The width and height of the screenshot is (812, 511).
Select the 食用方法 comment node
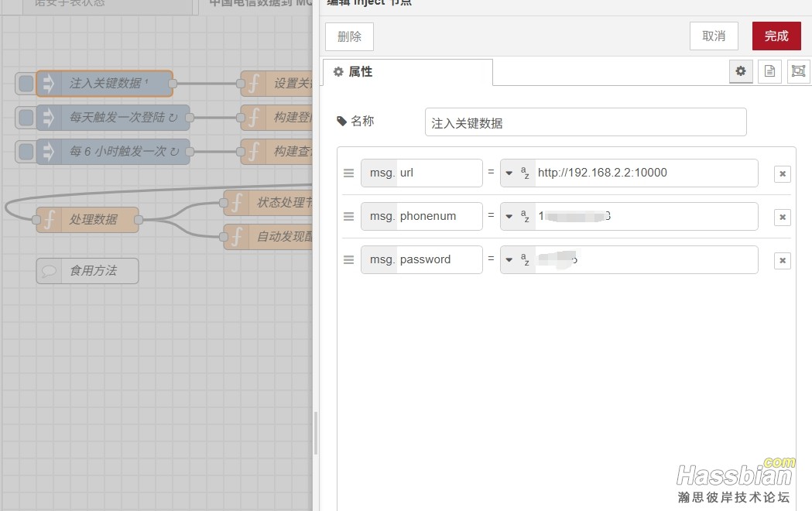coord(87,271)
